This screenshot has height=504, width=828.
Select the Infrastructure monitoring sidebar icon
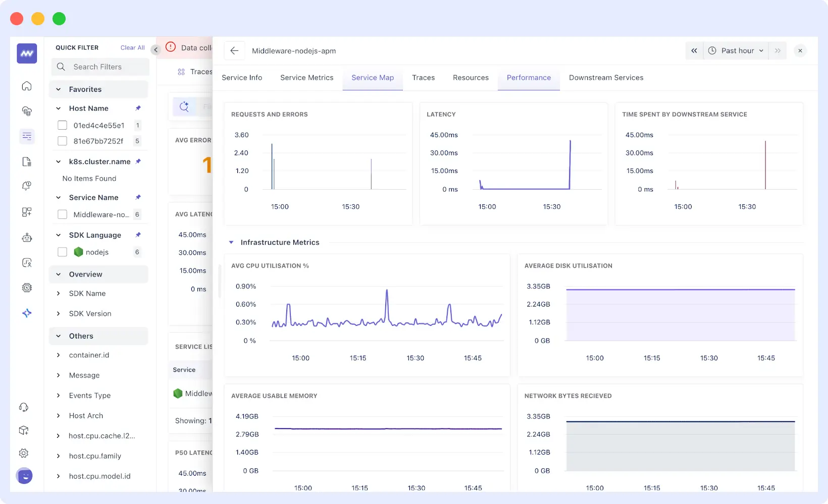26,111
